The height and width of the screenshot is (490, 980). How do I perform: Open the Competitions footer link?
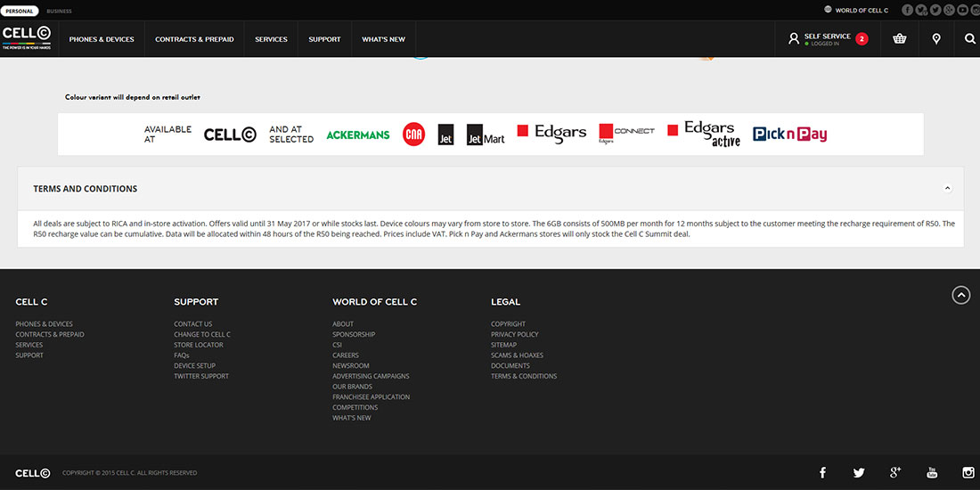(355, 407)
